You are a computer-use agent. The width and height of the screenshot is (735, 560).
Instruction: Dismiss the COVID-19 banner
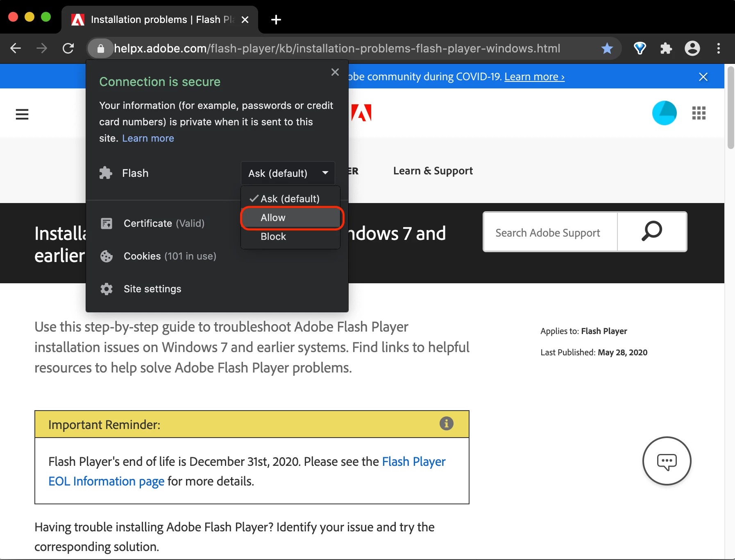703,77
